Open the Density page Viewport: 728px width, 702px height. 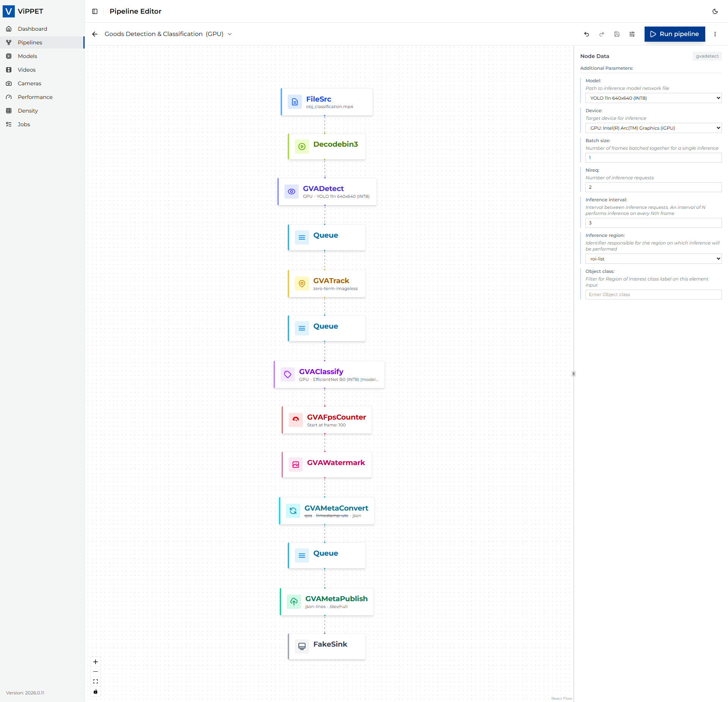coord(42,111)
